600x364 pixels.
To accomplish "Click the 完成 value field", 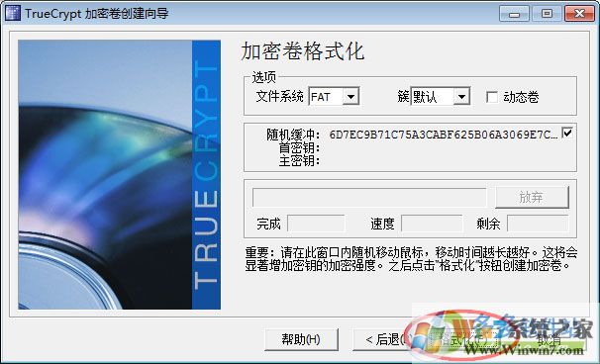I will pos(316,224).
